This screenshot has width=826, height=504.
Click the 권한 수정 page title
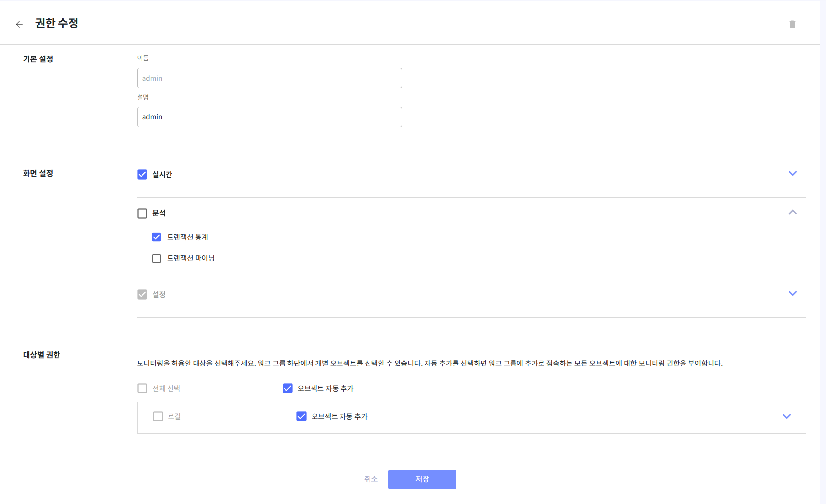click(x=57, y=23)
